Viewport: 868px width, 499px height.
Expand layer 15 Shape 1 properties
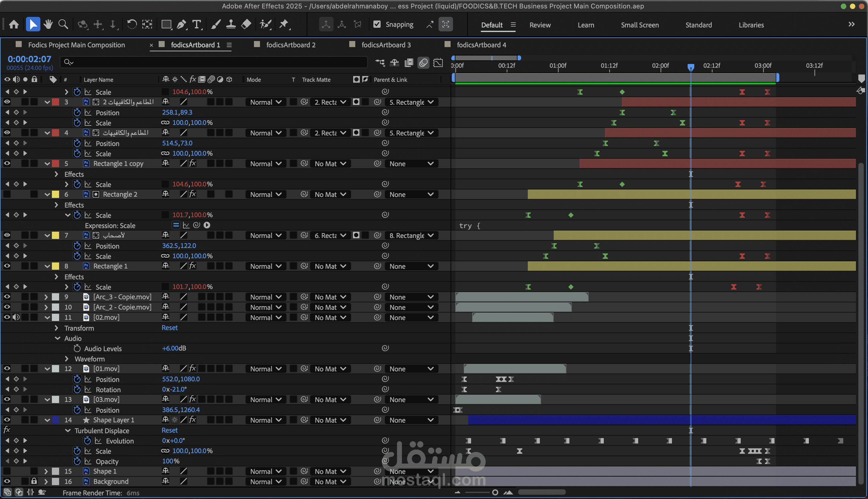coord(46,471)
